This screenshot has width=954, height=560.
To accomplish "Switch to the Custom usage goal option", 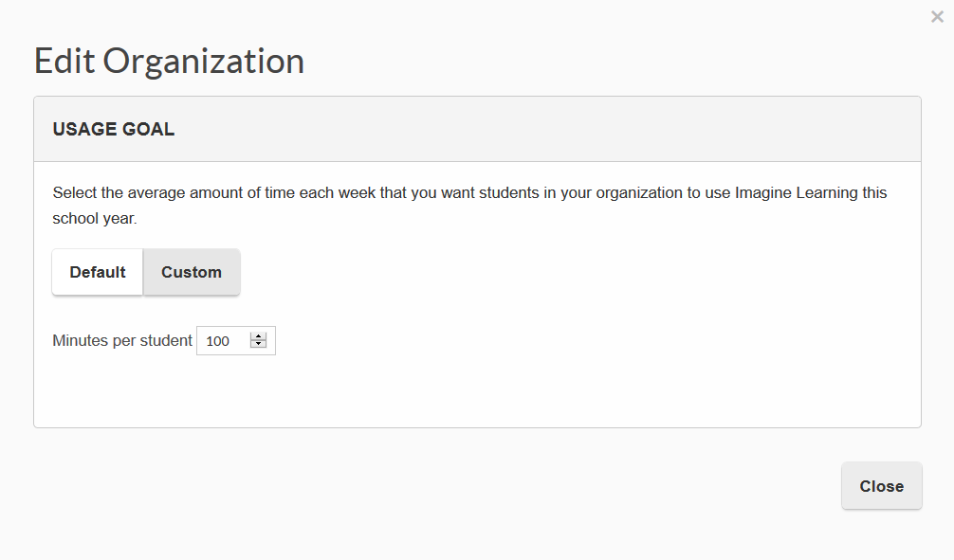I will [192, 272].
